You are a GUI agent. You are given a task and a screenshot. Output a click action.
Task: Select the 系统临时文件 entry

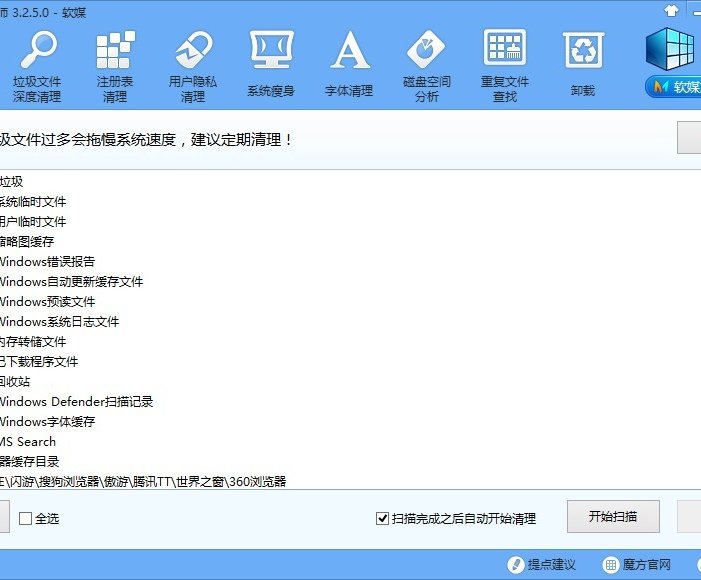tap(33, 202)
